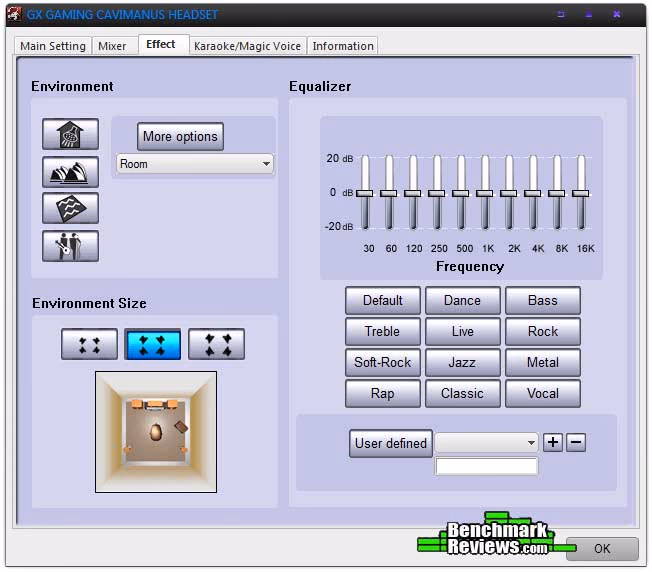
Task: Apply the Vocal equalizer preset
Action: (x=543, y=393)
